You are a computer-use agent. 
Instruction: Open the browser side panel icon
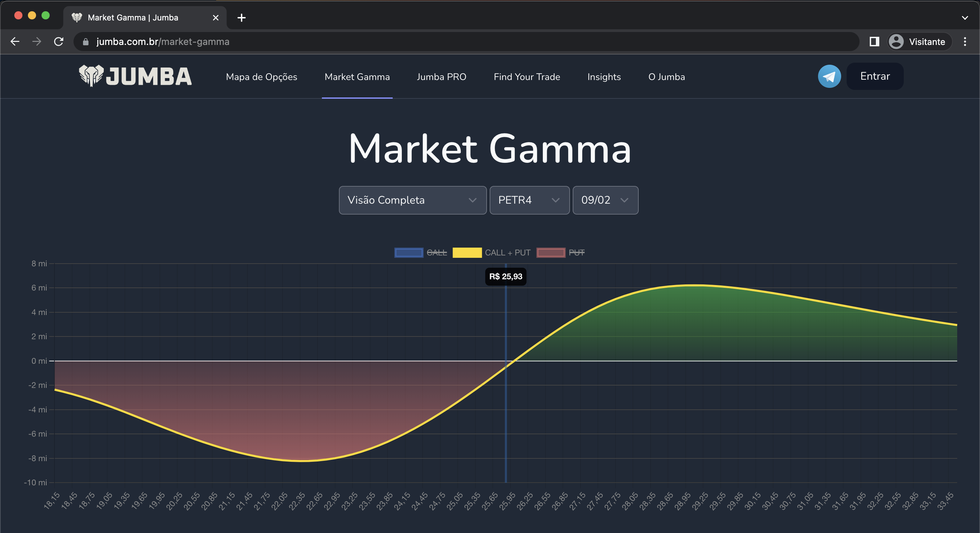pyautogui.click(x=875, y=42)
